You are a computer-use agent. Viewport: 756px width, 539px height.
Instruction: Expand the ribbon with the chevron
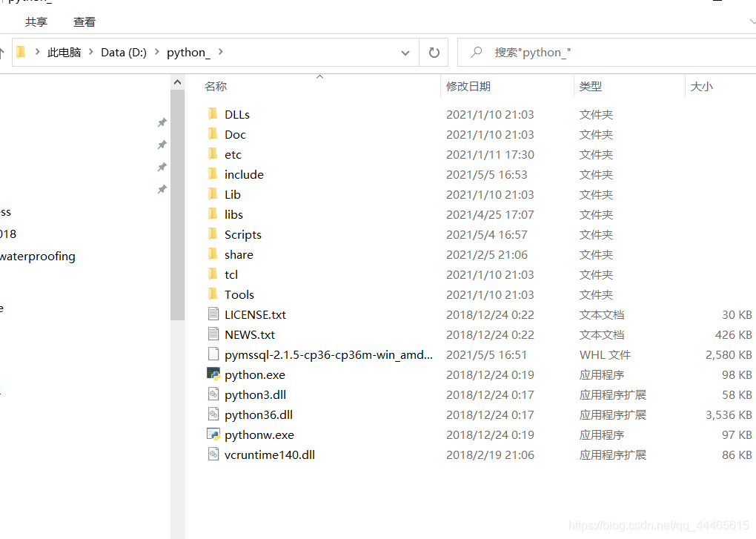coord(752,22)
